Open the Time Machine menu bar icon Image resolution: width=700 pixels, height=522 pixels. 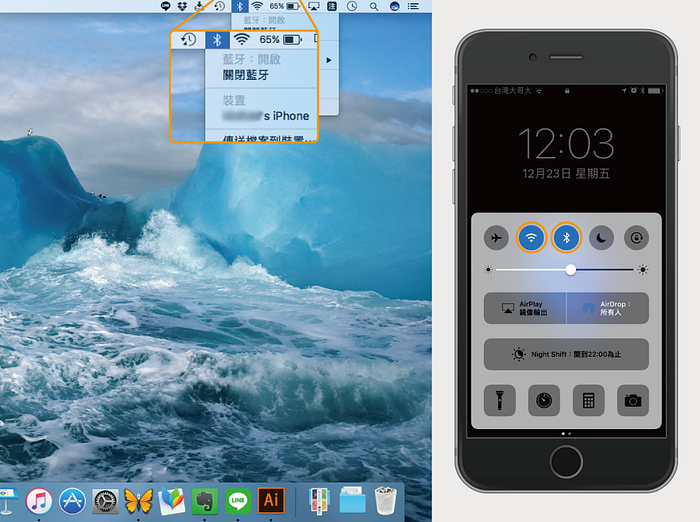click(x=219, y=6)
